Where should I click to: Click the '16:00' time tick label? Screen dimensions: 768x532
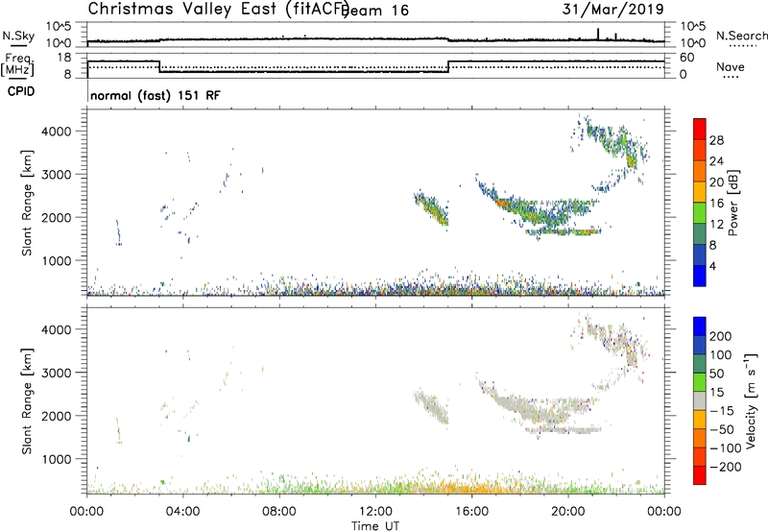[471, 512]
